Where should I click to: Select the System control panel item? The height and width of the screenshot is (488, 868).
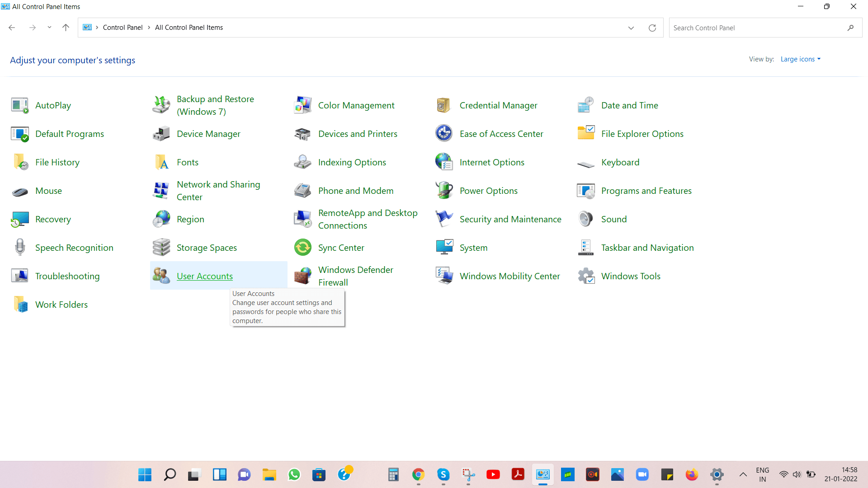coord(473,247)
